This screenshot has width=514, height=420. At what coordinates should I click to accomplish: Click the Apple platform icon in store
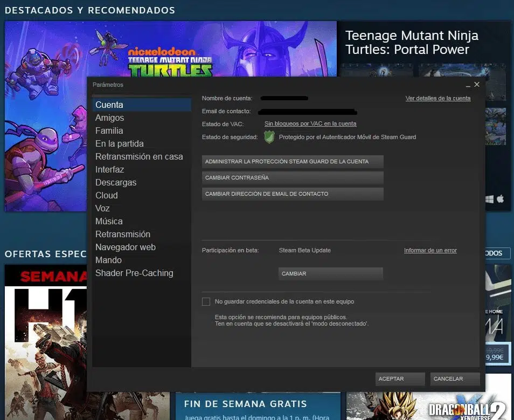500,199
